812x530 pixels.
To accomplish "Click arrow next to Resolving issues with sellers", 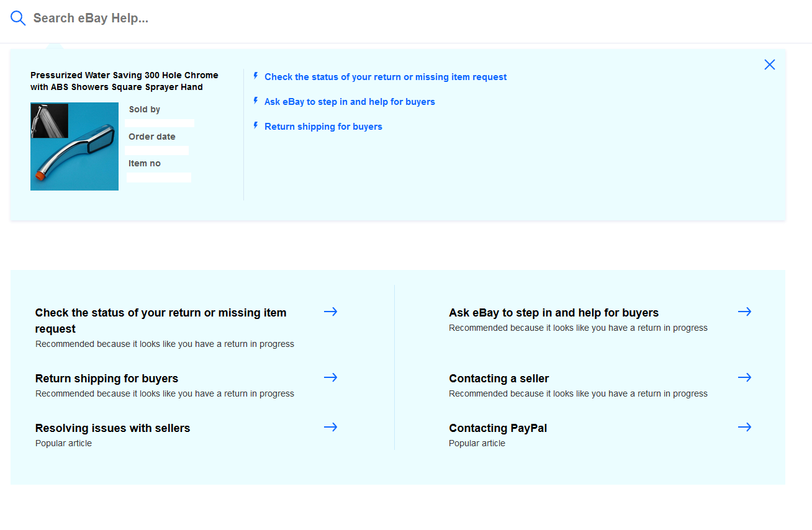I will point(331,427).
